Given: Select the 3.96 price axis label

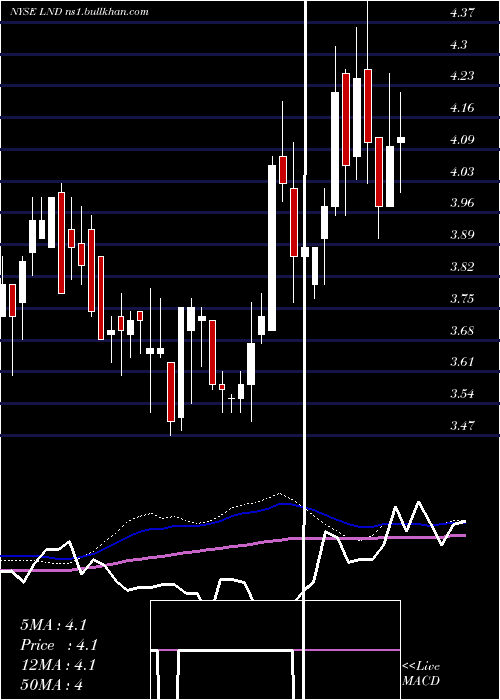Looking at the screenshot, I should point(462,203).
